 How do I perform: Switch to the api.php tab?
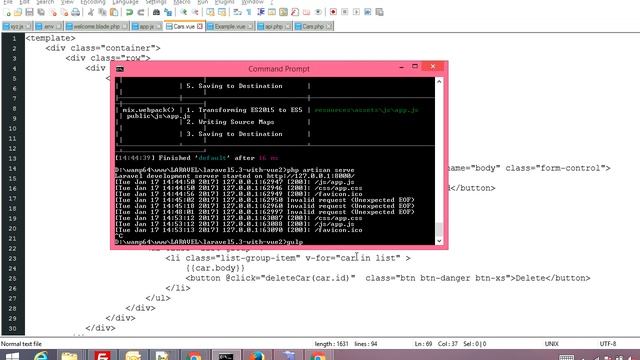pos(274,27)
